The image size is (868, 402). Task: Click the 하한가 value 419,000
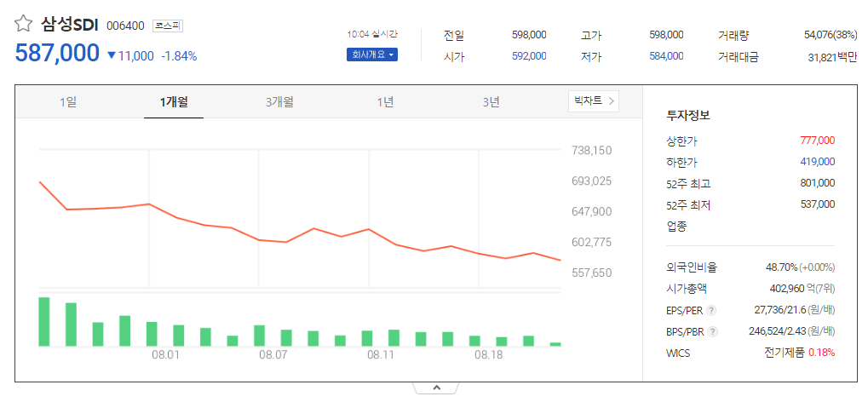[818, 162]
